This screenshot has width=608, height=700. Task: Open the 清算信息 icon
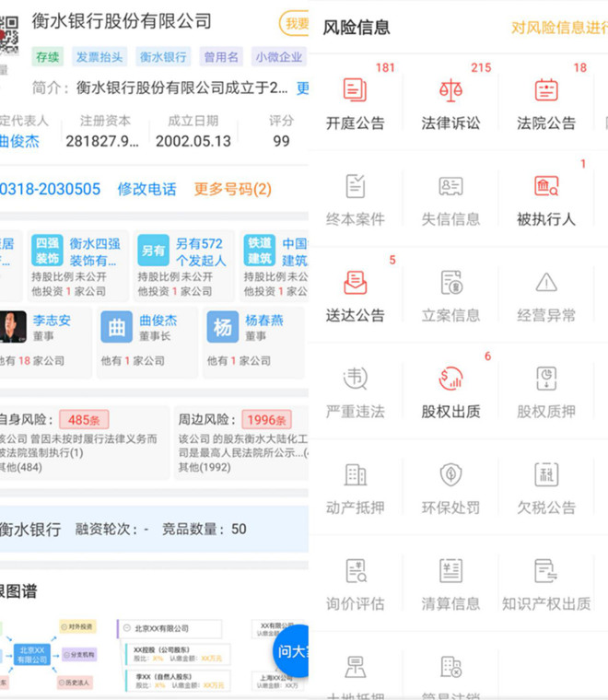coord(450,571)
